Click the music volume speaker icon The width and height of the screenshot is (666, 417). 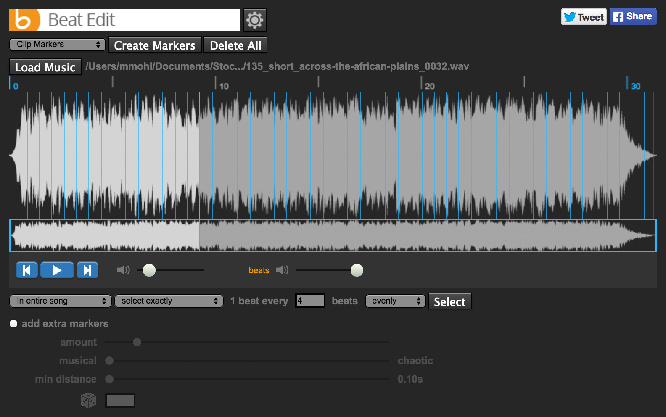point(123,269)
